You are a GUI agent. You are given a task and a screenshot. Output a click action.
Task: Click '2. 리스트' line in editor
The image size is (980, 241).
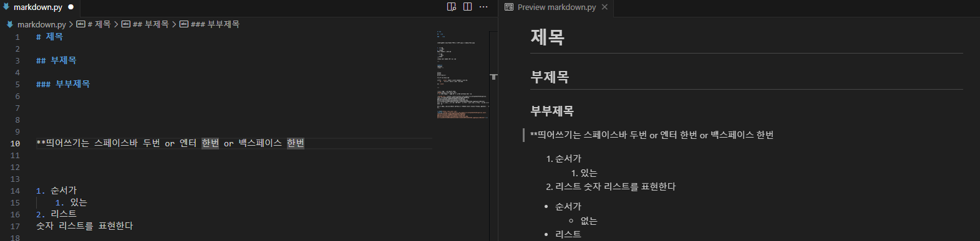point(56,214)
